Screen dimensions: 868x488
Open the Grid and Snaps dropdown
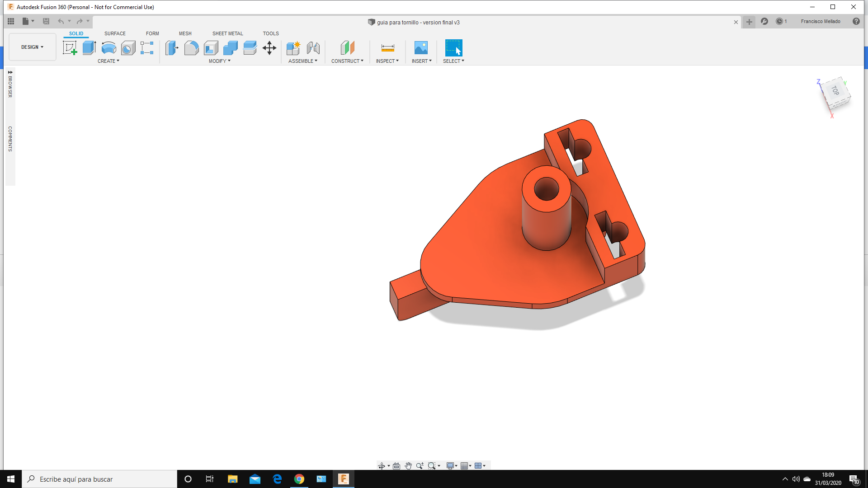466,466
